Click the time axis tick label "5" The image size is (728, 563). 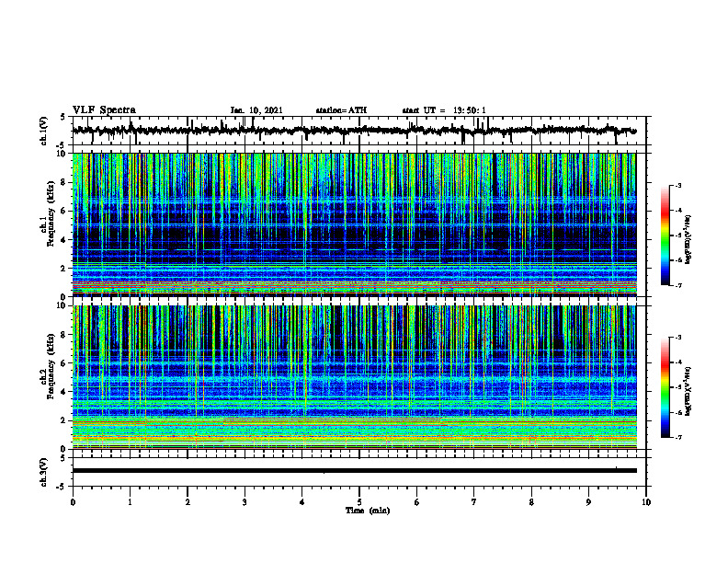359,502
